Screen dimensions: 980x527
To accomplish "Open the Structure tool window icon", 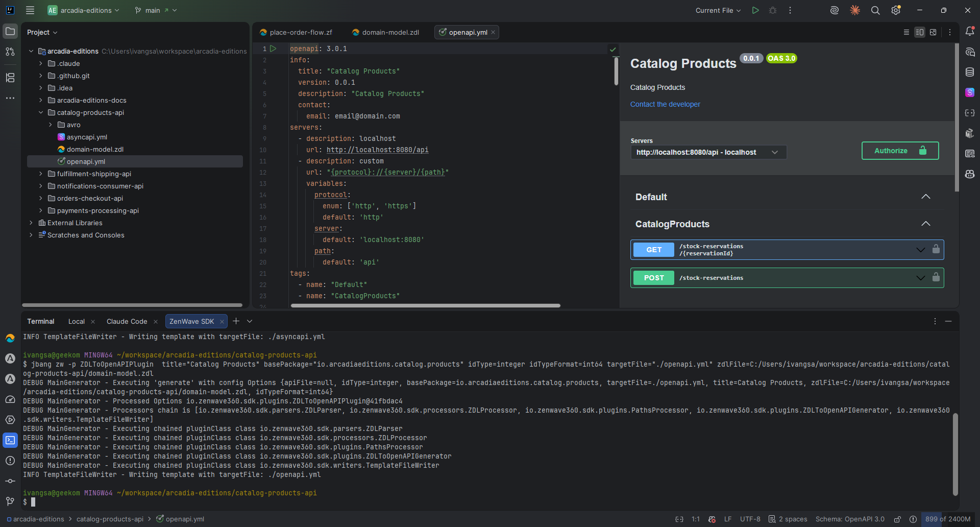I will tap(10, 78).
